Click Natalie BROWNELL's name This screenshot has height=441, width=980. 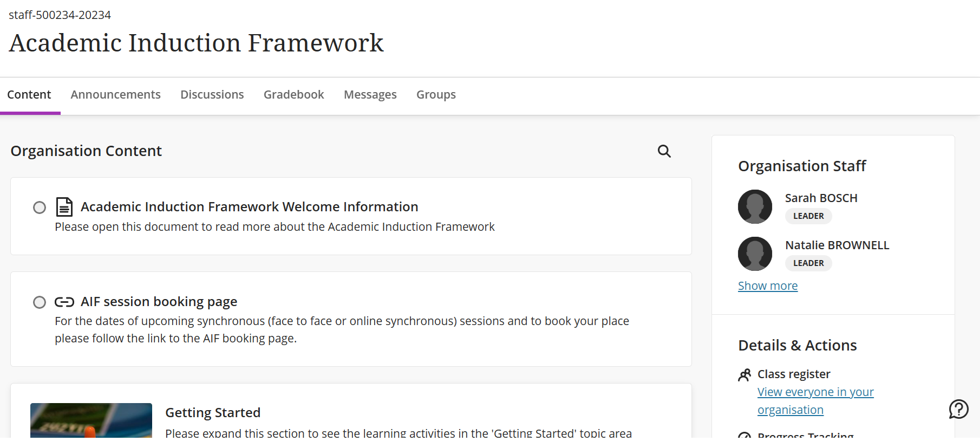pos(837,245)
